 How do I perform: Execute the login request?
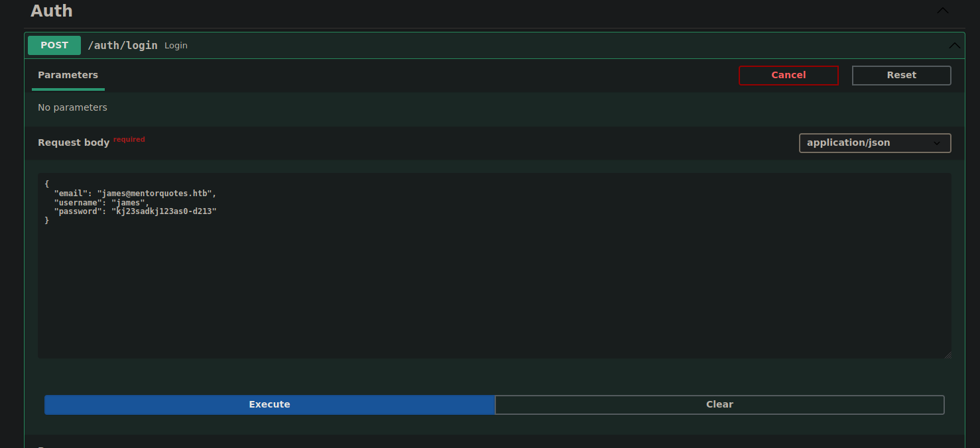[x=269, y=405]
